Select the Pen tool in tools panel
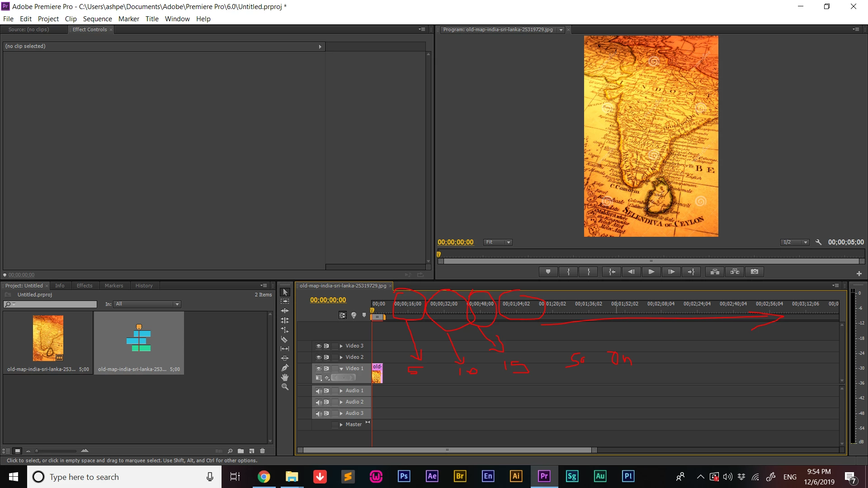The image size is (868, 488). tap(284, 368)
